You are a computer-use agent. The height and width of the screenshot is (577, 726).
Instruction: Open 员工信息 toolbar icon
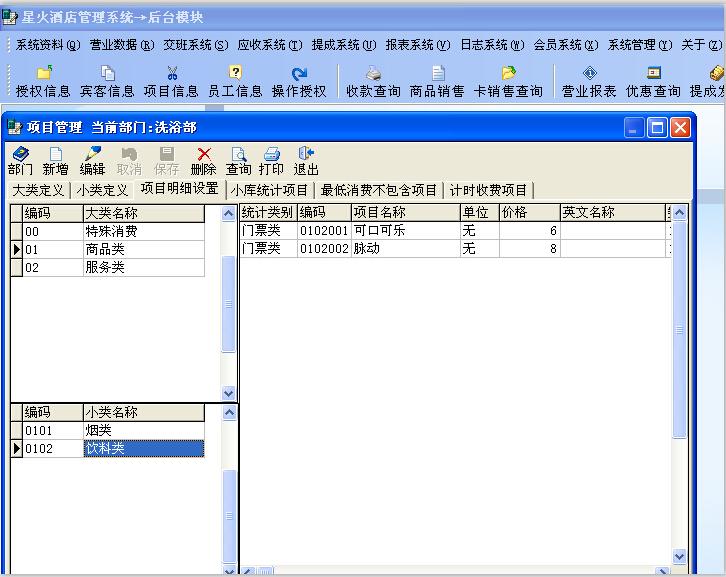[x=235, y=82]
